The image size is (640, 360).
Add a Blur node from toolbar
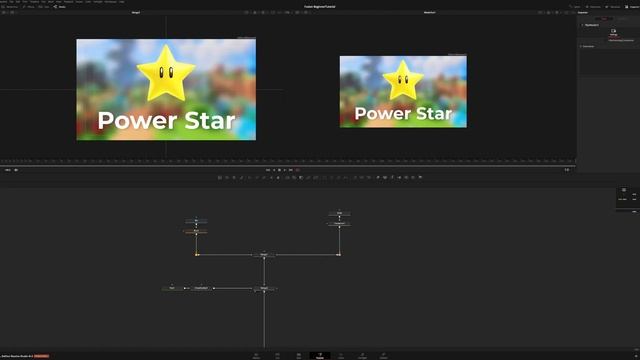(x=278, y=178)
